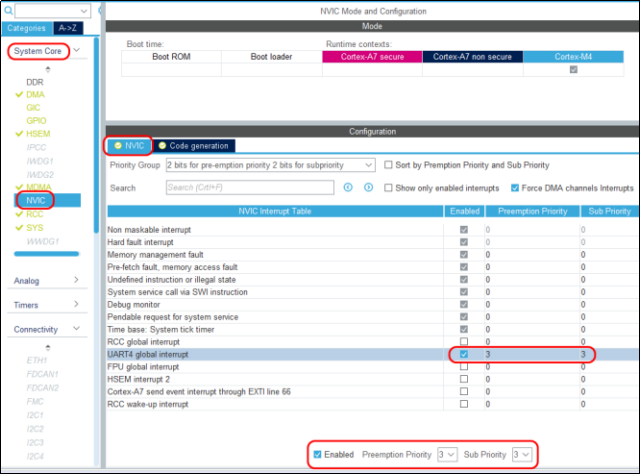This screenshot has width=641, height=475.
Task: Uncheck the bottom Enabled checkbox
Action: (317, 454)
